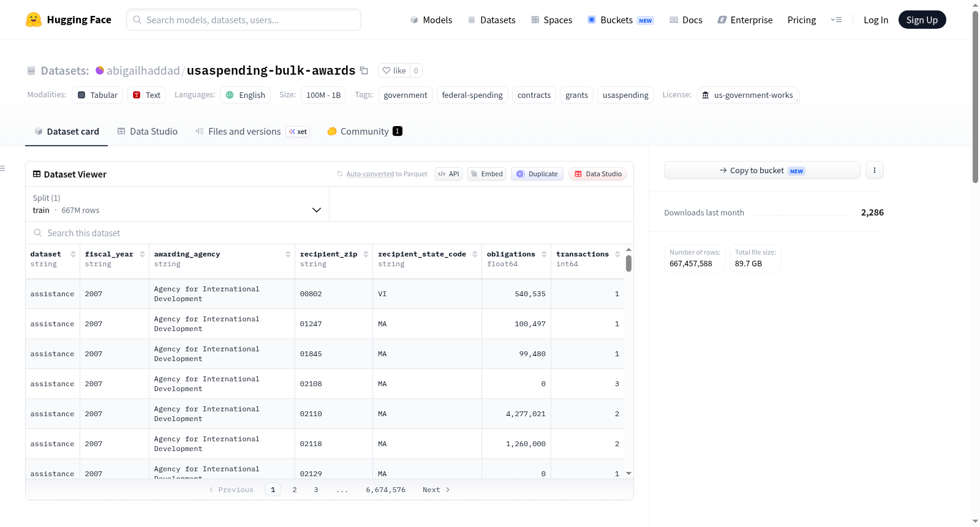Open the navigation overflow menu icon

(836, 20)
